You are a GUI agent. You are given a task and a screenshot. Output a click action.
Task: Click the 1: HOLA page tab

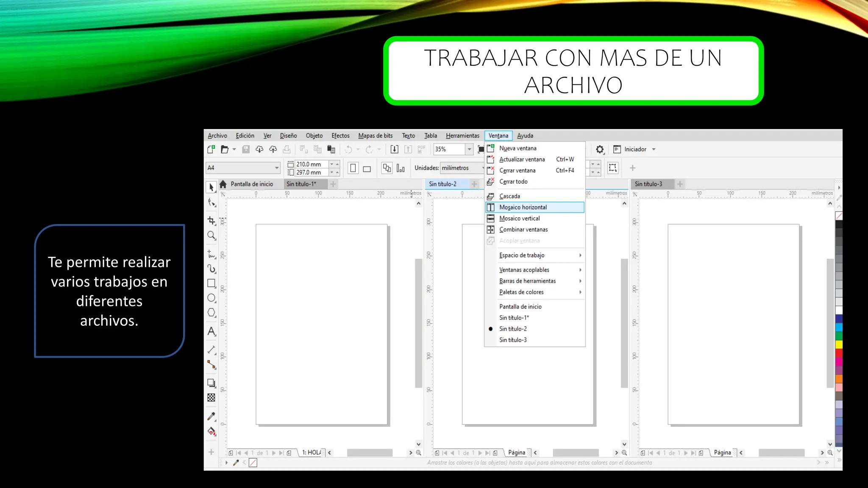pyautogui.click(x=312, y=452)
